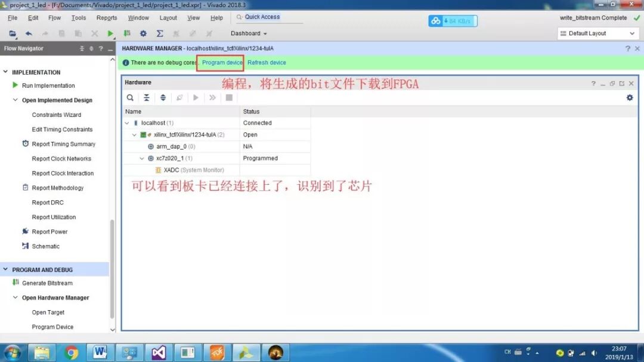The width and height of the screenshot is (644, 362).
Task: Open Report Power
Action: click(49, 232)
